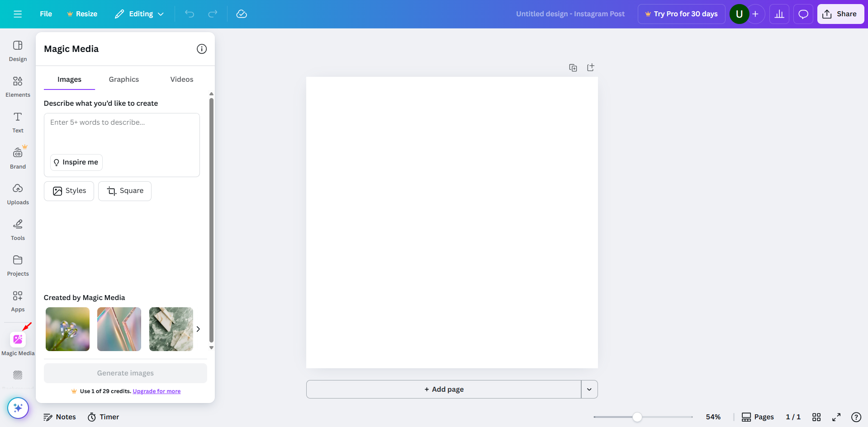Select the first Magic Media thumbnail
The height and width of the screenshot is (427, 868).
[67, 329]
